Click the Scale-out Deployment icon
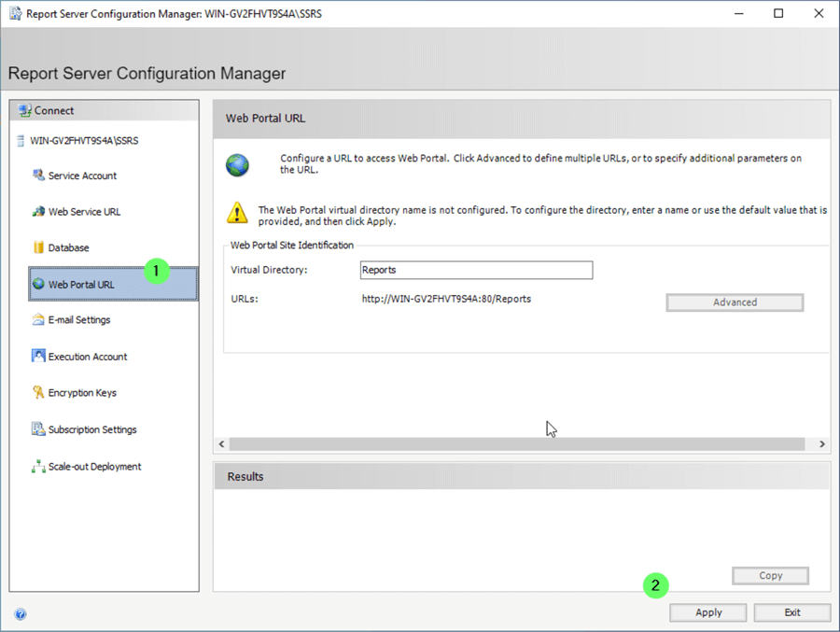Image resolution: width=840 pixels, height=632 pixels. pyautogui.click(x=38, y=467)
